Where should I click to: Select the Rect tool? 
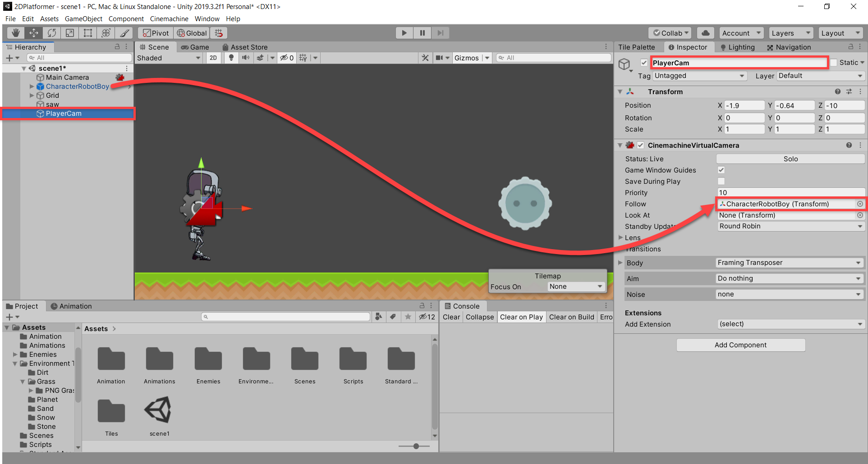[x=88, y=33]
